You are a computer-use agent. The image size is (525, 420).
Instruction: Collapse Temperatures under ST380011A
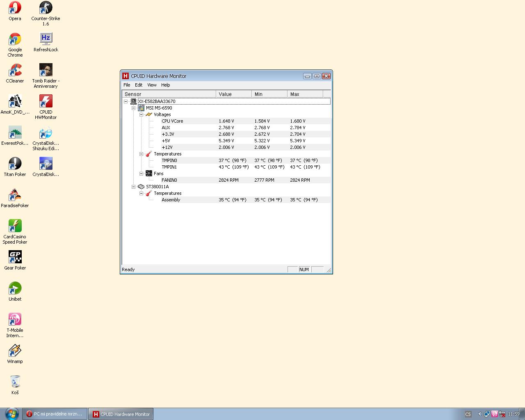142,193
